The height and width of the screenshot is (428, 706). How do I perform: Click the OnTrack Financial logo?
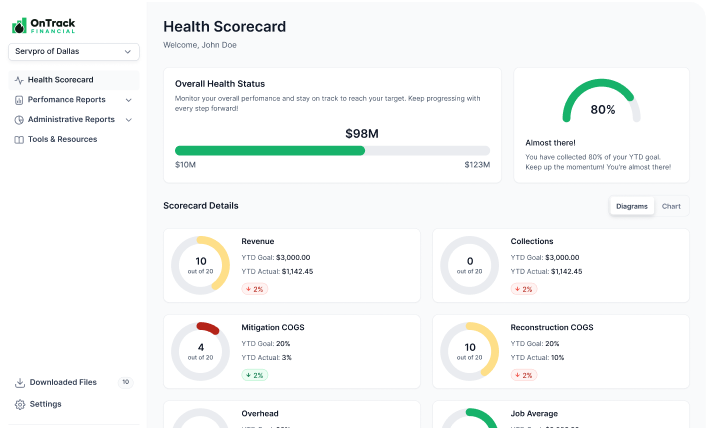point(43,25)
